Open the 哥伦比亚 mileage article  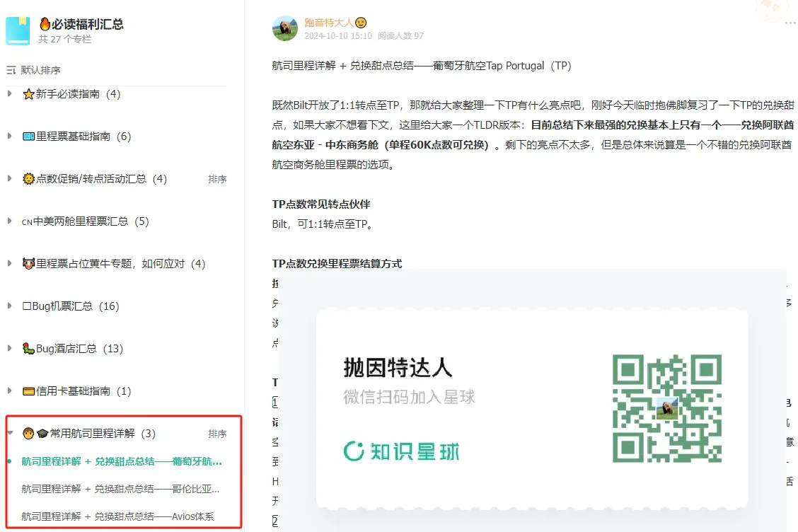[x=120, y=489]
